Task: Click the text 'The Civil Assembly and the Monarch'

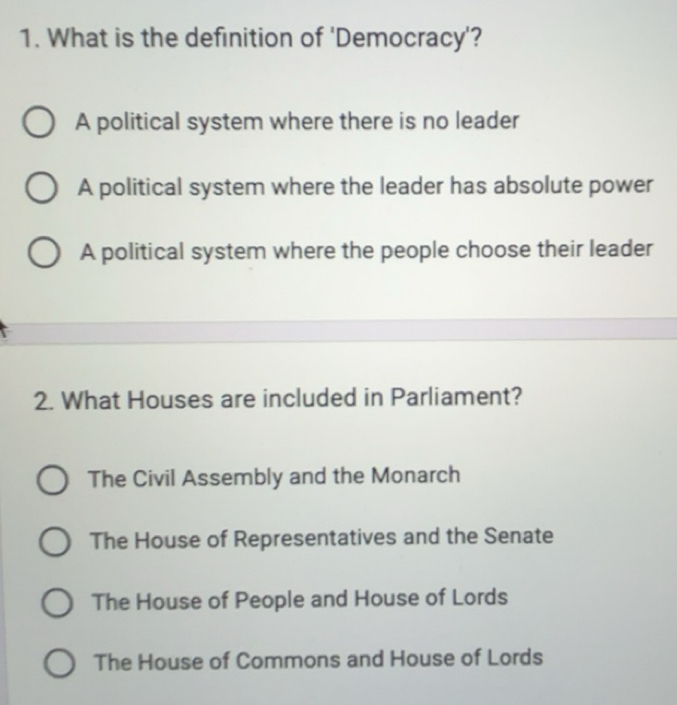Action: tap(274, 476)
